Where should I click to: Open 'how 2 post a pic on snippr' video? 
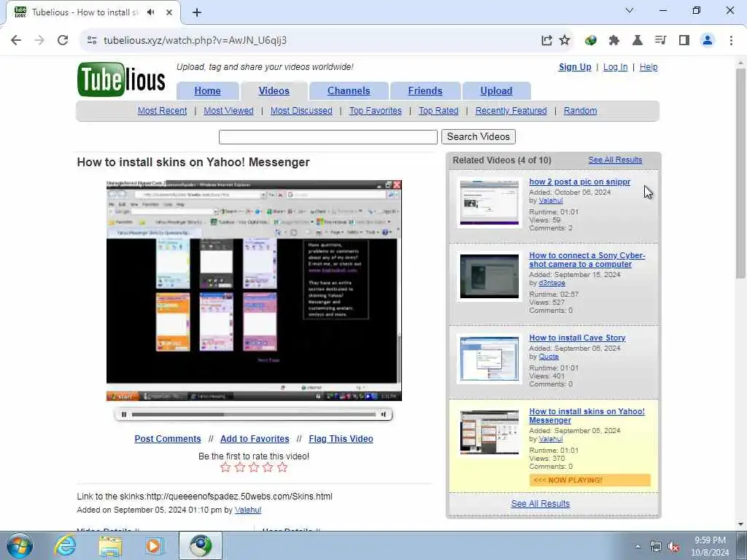[x=579, y=182]
